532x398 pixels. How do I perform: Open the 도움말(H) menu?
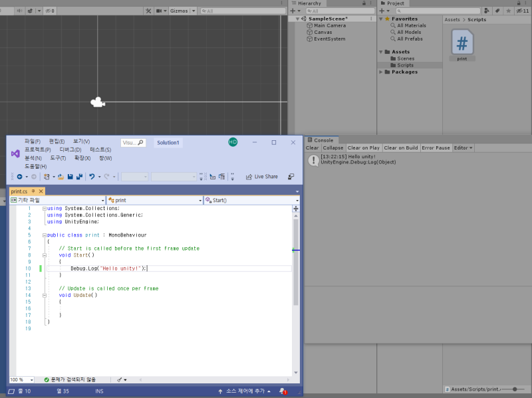click(36, 167)
